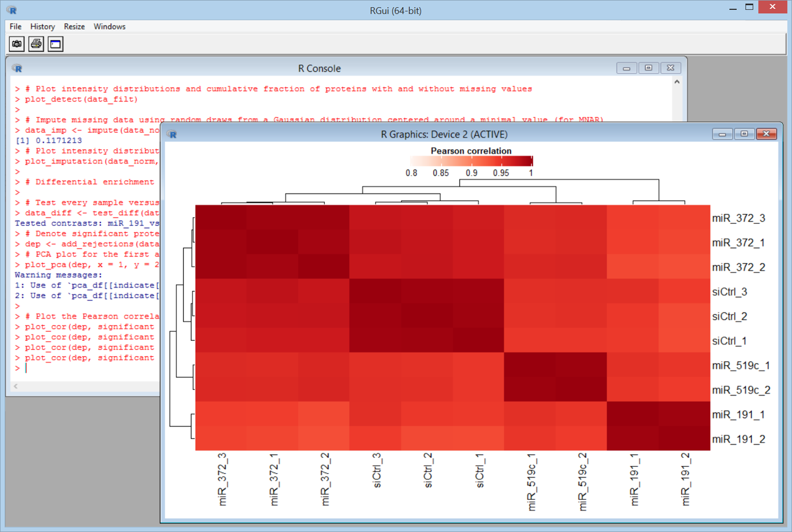The width and height of the screenshot is (792, 532).
Task: Click the printer icon to print the plot
Action: [36, 44]
